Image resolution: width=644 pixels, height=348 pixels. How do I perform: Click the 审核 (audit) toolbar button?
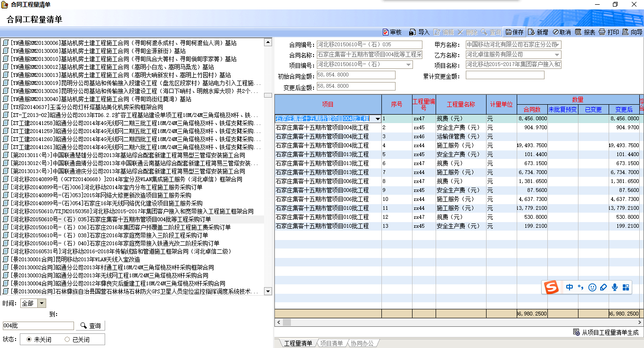(392, 32)
